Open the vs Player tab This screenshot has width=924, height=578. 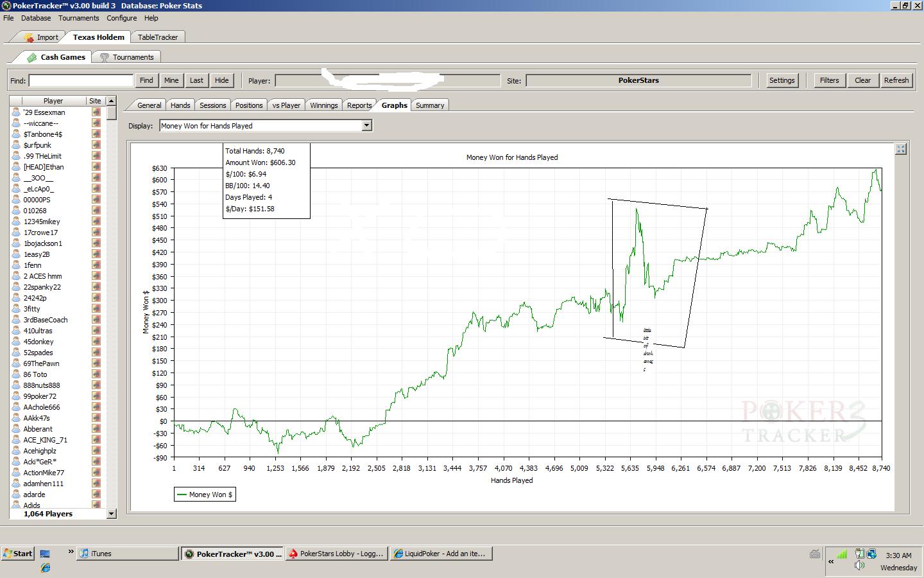point(286,105)
